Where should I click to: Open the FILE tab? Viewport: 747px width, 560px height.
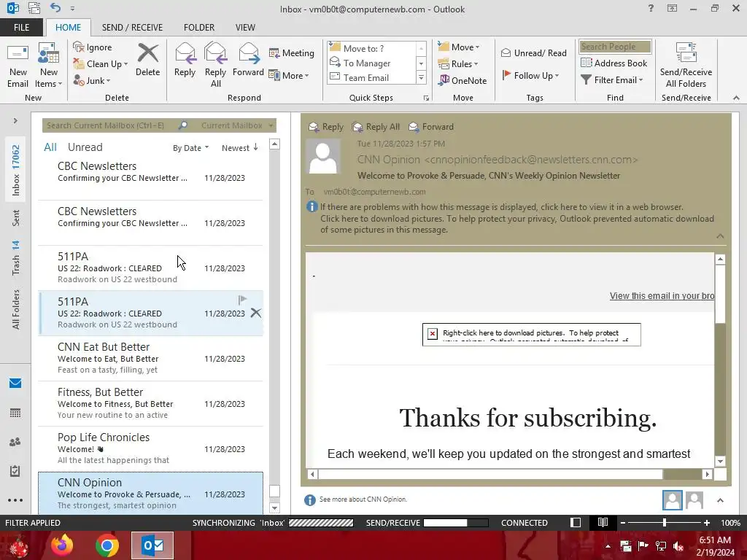(21, 28)
